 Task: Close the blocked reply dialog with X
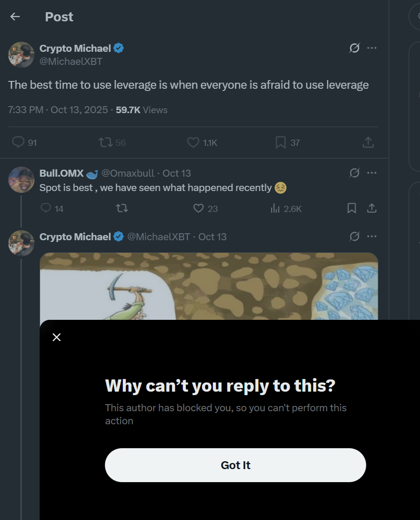pos(57,337)
